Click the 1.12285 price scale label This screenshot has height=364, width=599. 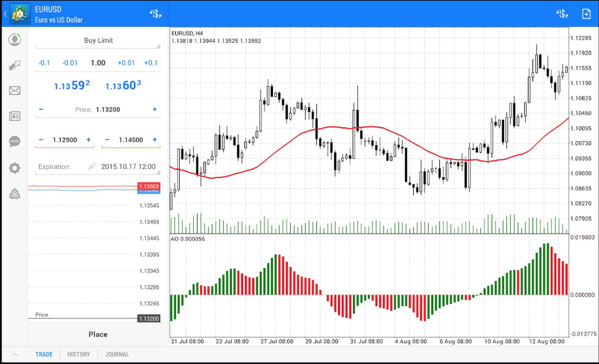581,38
